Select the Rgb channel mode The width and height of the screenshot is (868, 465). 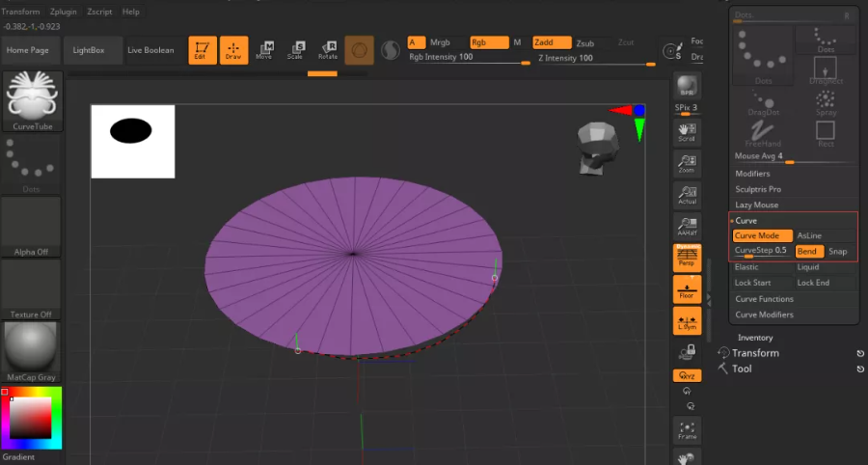pos(489,42)
